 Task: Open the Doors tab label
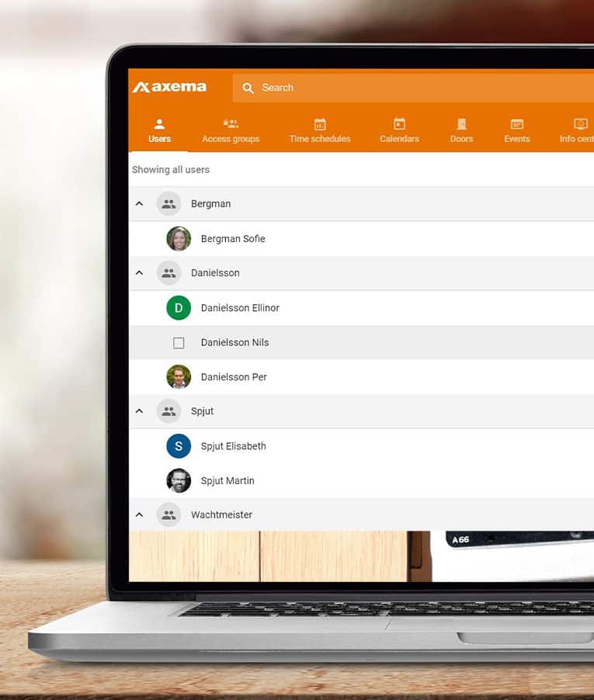pyautogui.click(x=461, y=139)
